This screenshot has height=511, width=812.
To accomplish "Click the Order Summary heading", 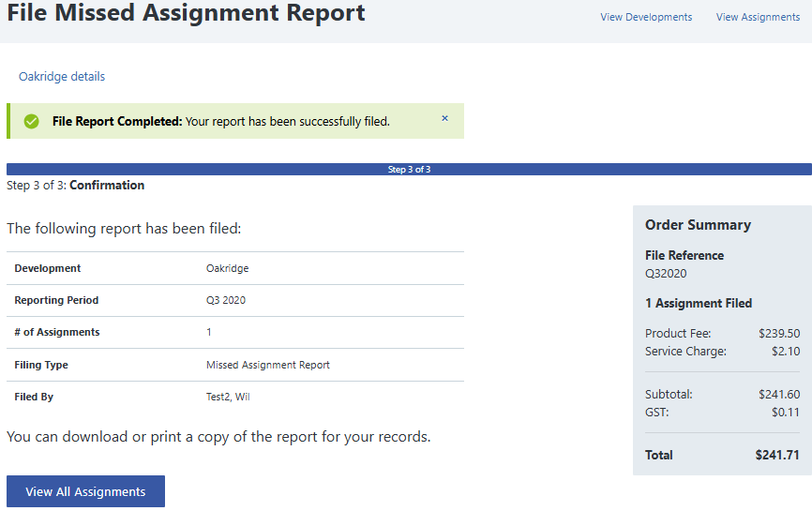I will [x=698, y=225].
